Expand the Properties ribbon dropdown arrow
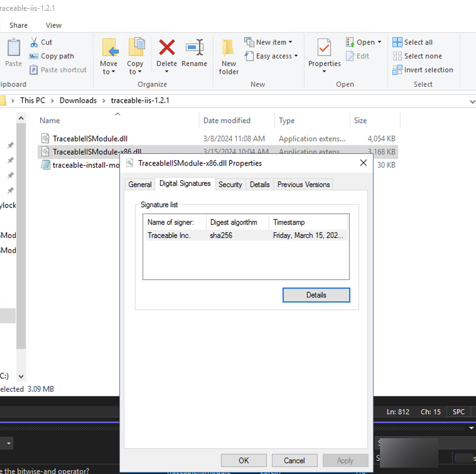The image size is (476, 474). pyautogui.click(x=324, y=72)
